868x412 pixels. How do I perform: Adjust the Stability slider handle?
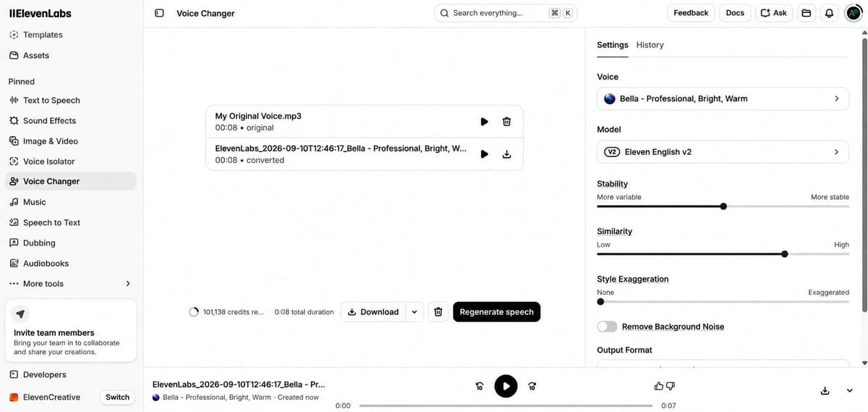(723, 206)
